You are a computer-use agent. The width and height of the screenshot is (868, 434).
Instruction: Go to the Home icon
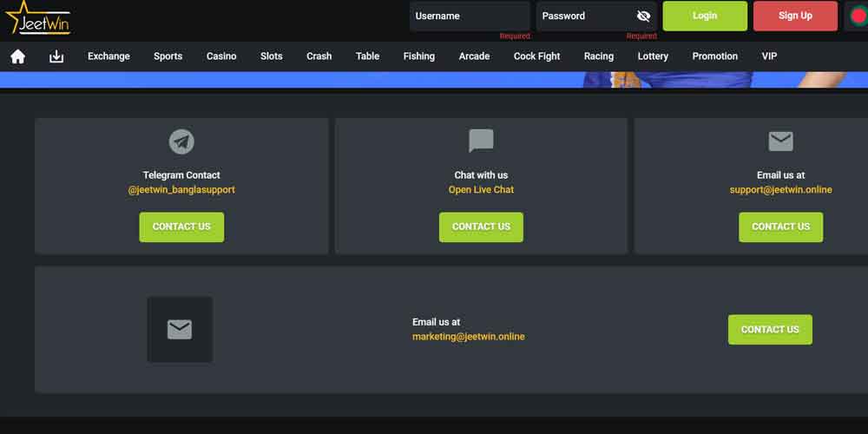pos(17,56)
